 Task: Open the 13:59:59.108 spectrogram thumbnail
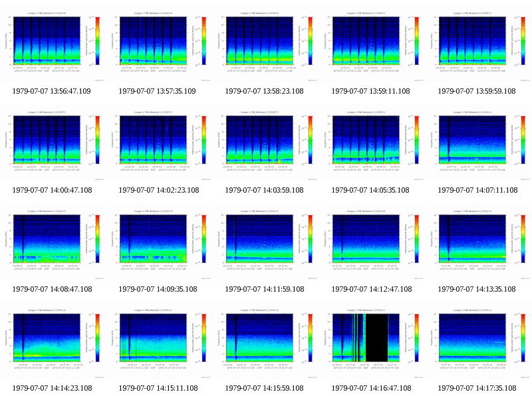coord(478,43)
